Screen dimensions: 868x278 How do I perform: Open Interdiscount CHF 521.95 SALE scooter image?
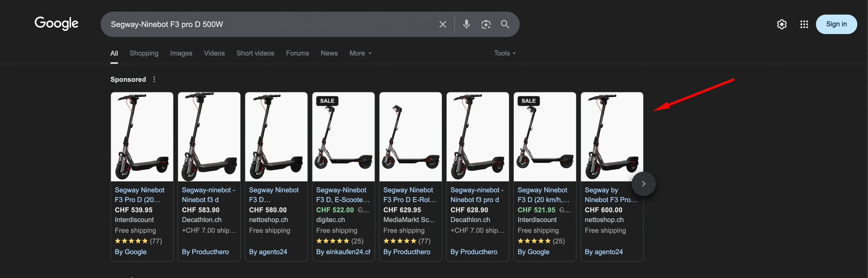click(545, 137)
